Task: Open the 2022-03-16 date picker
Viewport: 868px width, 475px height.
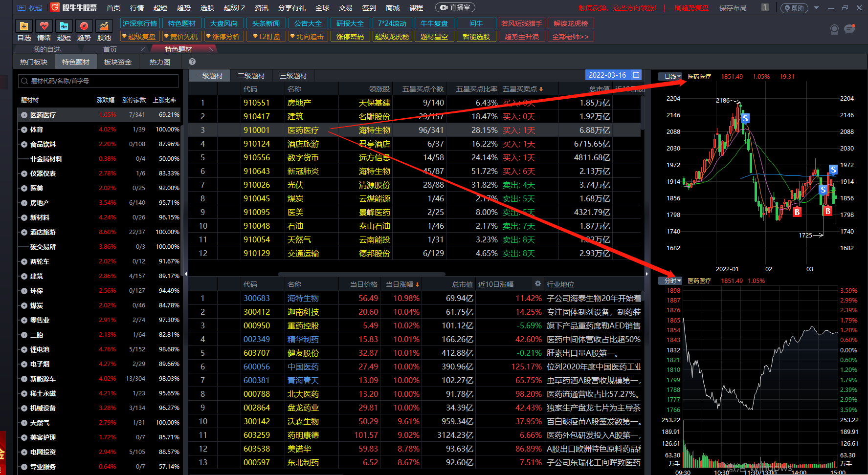Action: pyautogui.click(x=614, y=75)
